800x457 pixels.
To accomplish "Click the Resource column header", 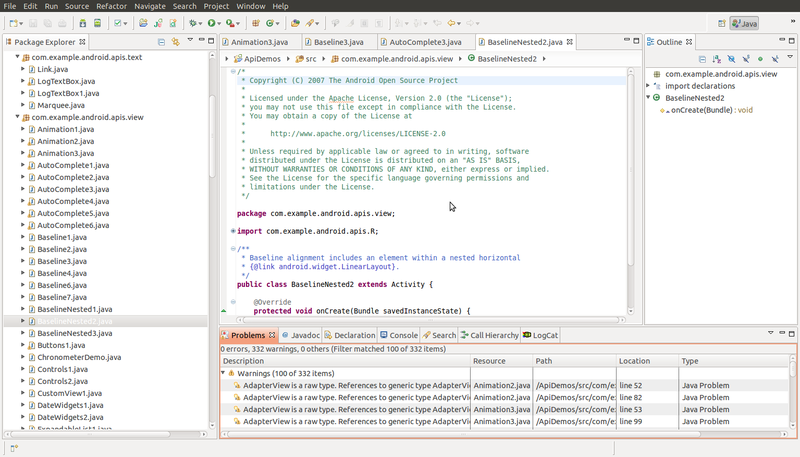I will pos(489,360).
